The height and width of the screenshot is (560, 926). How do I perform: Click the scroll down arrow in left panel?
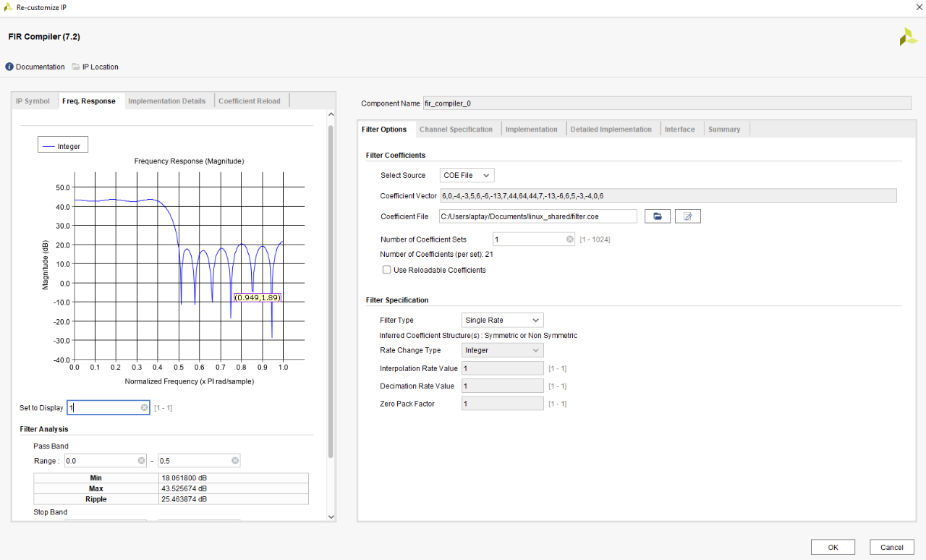331,517
